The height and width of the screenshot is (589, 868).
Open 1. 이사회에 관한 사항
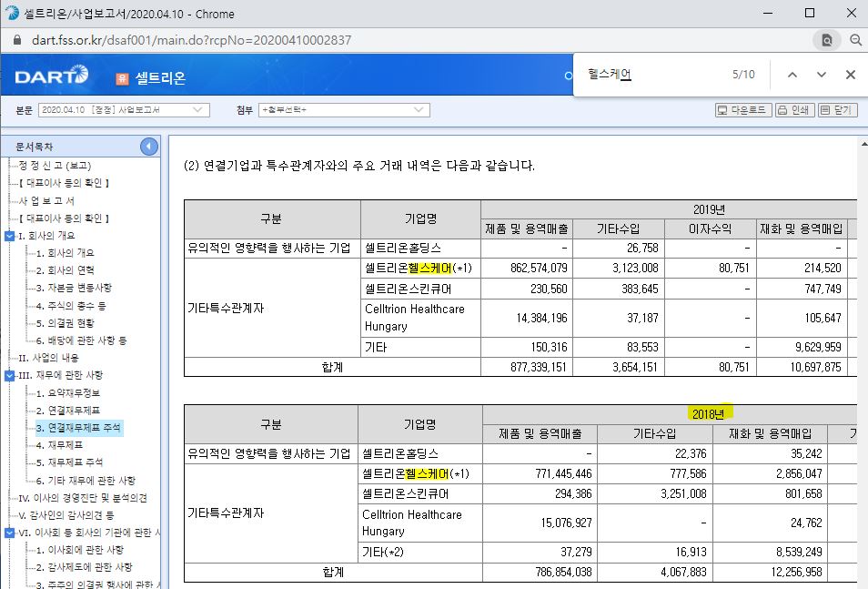80,550
